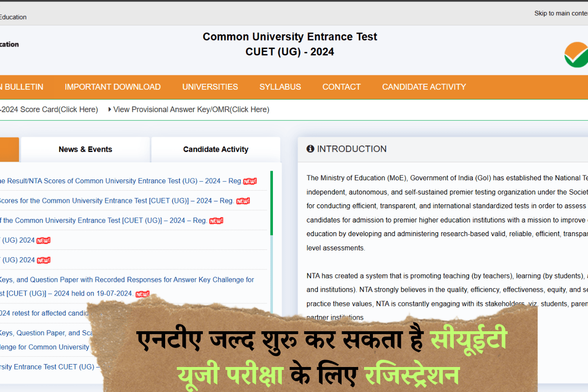Open the SYLLABUS menu

tap(280, 87)
